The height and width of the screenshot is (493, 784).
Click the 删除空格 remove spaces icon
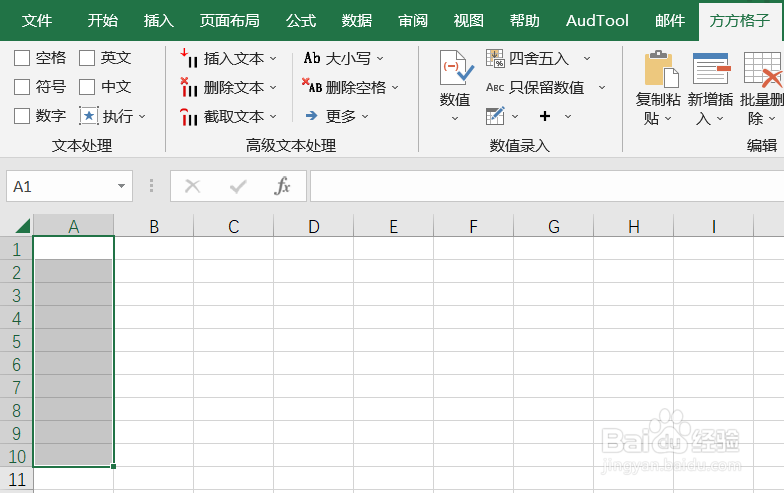click(x=312, y=86)
